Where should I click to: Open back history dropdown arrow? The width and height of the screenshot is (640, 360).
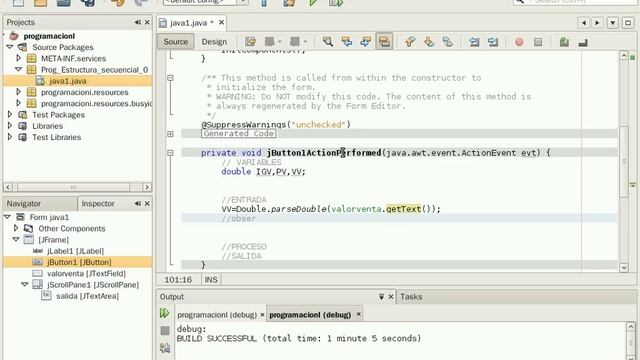tap(280, 42)
